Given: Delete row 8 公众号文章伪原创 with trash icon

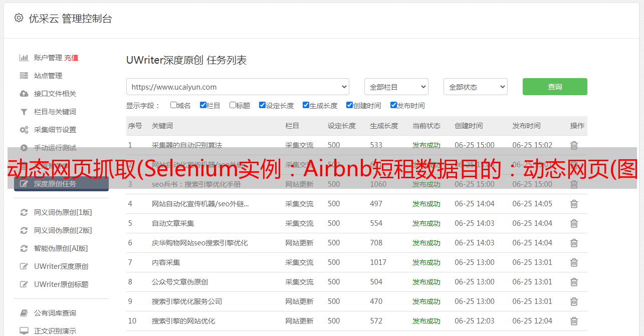Looking at the screenshot, I should 574,282.
